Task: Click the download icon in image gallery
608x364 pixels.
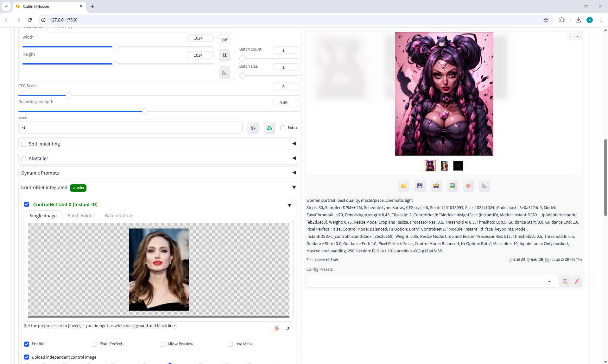Action: coord(570,37)
